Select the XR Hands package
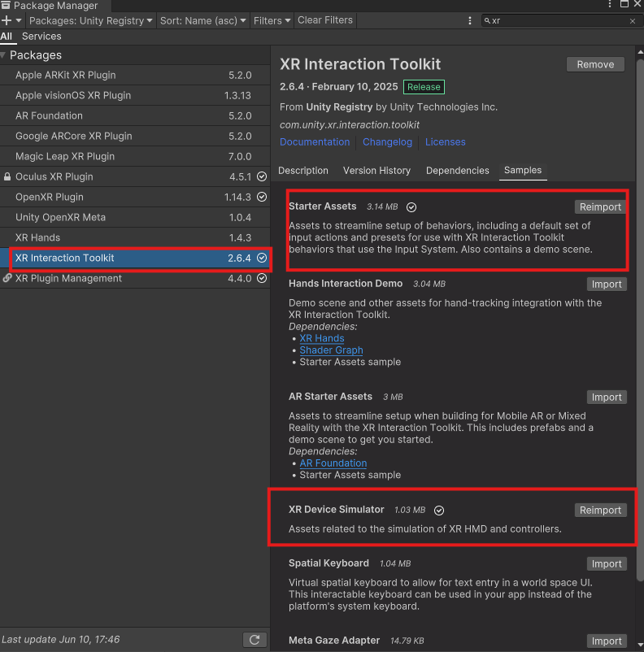The height and width of the screenshot is (652, 644). 135,238
